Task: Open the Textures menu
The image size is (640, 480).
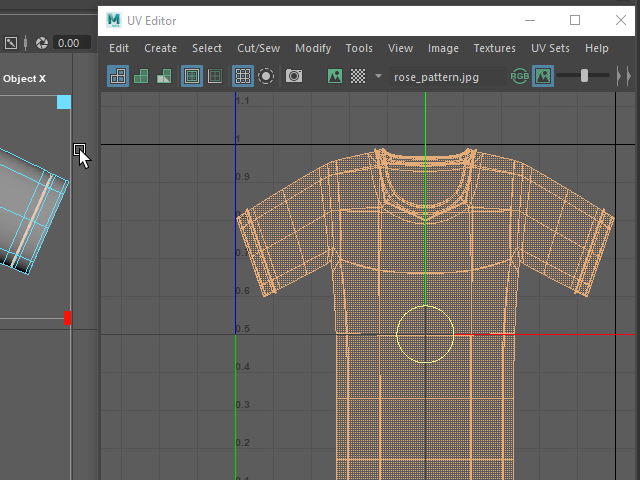Action: pyautogui.click(x=495, y=48)
